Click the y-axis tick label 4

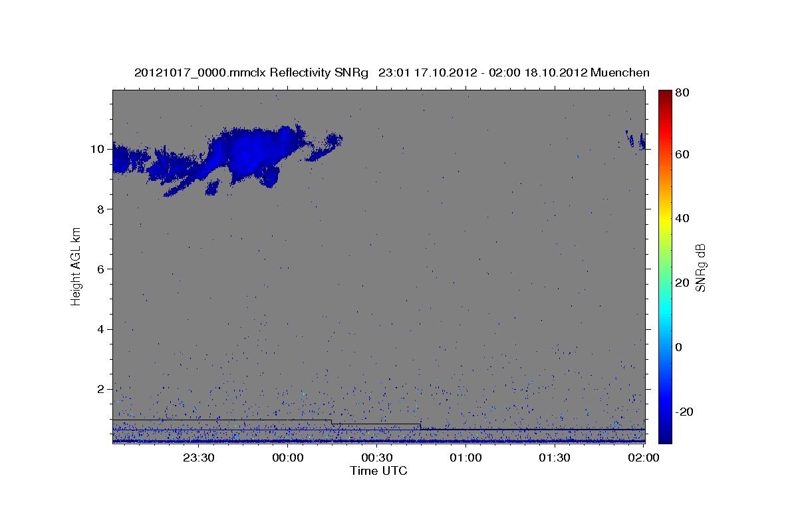click(x=100, y=329)
